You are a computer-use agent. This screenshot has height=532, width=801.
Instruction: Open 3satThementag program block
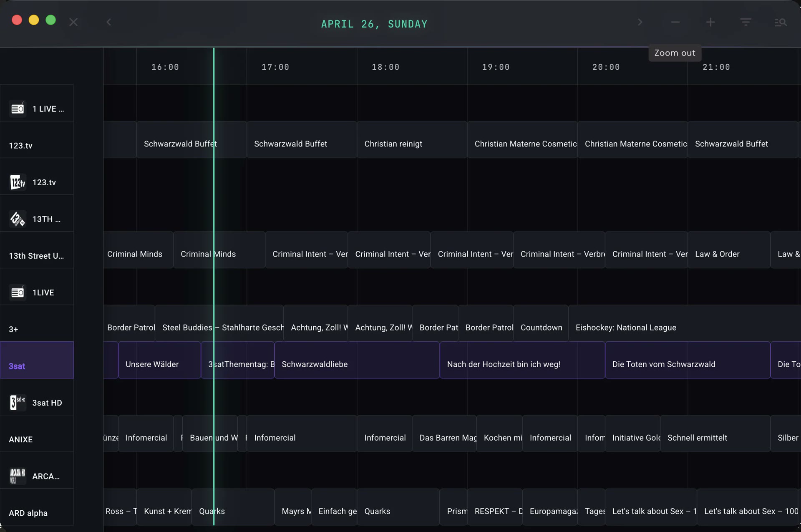click(238, 360)
